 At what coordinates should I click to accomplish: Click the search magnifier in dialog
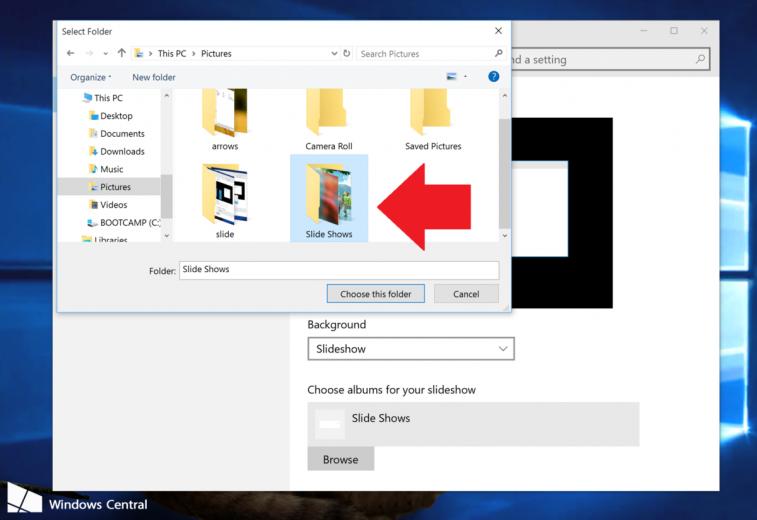499,53
